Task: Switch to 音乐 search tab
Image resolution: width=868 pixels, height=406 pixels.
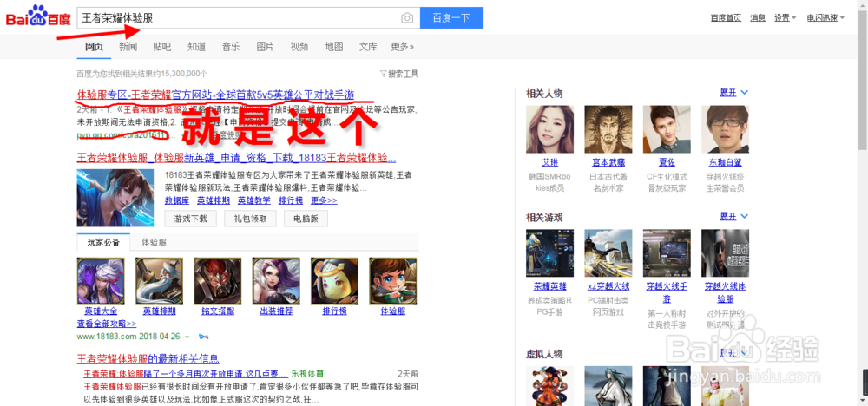Action: point(231,47)
